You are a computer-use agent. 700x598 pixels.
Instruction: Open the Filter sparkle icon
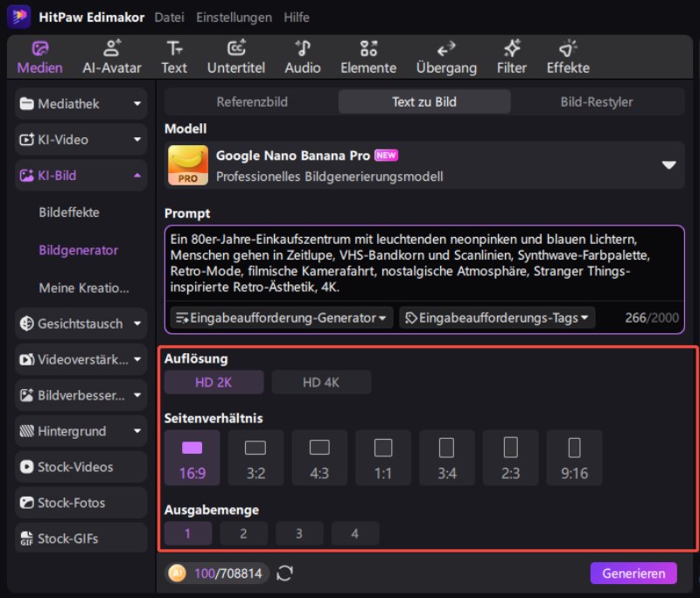tap(512, 49)
